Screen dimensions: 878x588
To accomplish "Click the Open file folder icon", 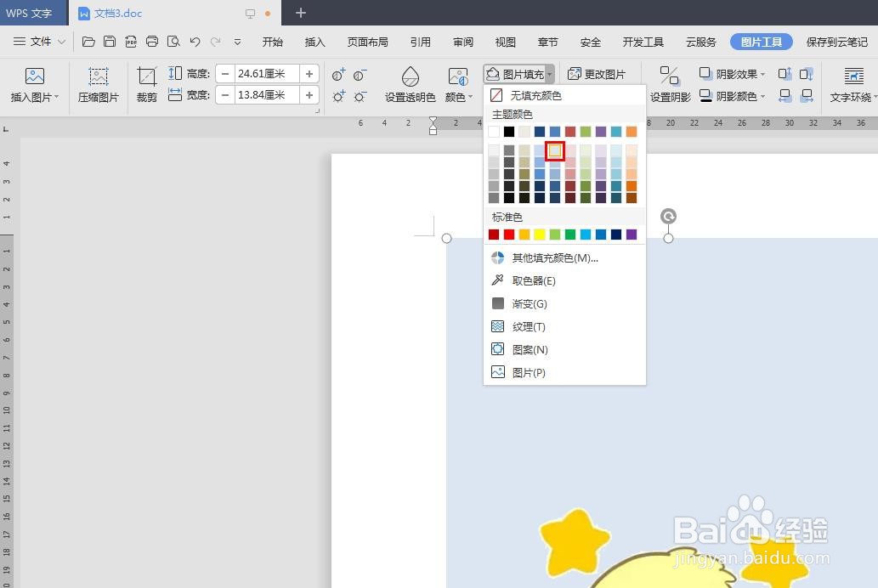I will [88, 42].
